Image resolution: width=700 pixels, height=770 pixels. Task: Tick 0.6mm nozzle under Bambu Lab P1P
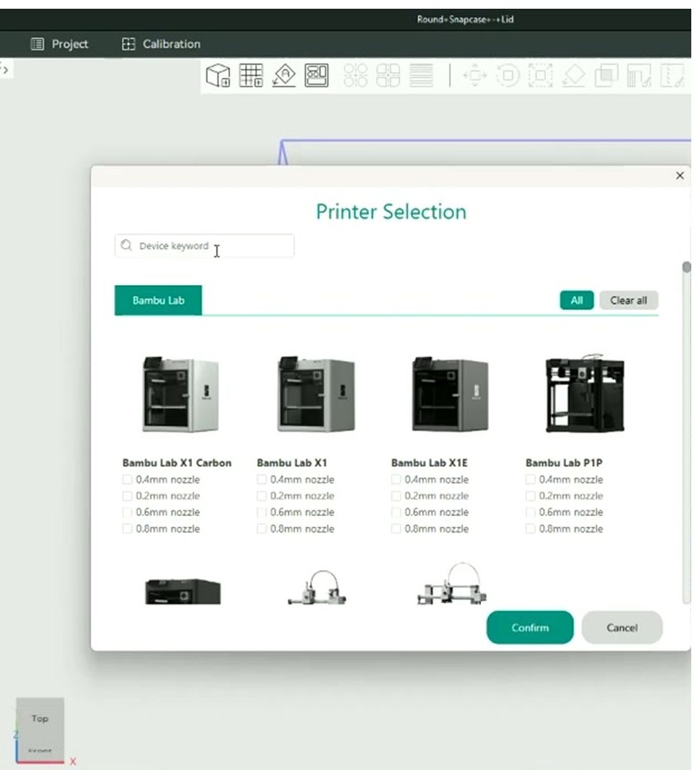tap(531, 512)
